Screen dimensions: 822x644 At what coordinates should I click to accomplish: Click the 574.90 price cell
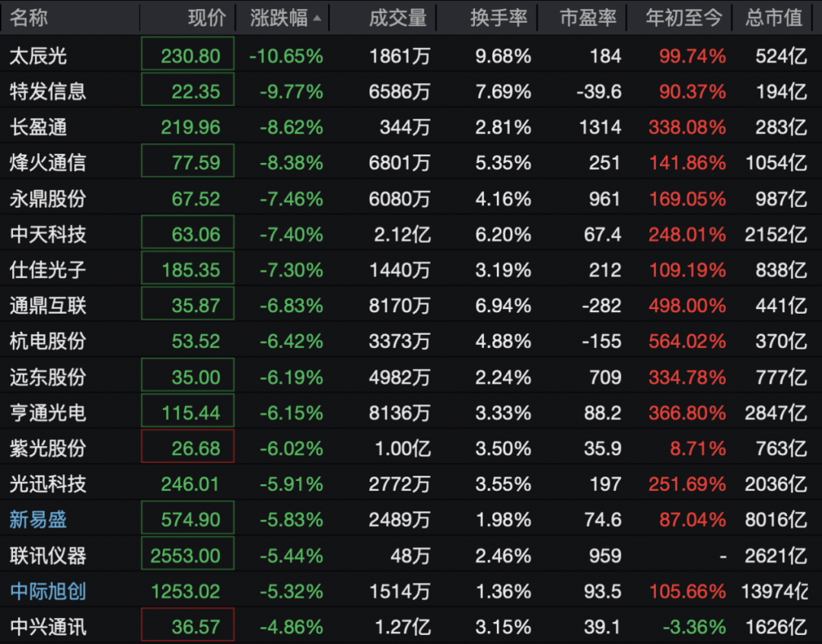coord(188,518)
